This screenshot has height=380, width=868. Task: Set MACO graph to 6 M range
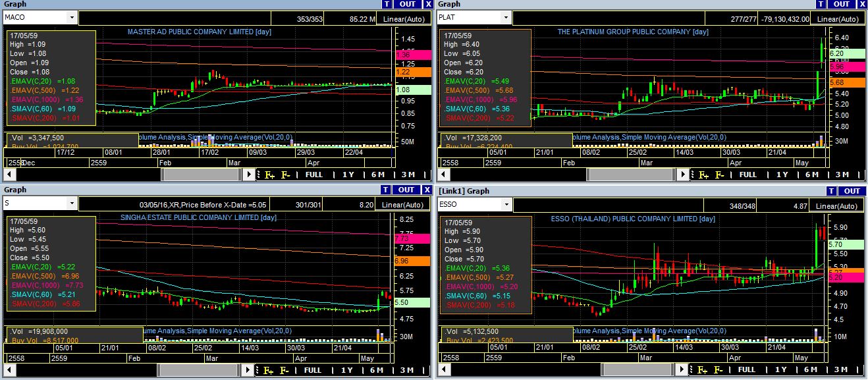click(378, 175)
